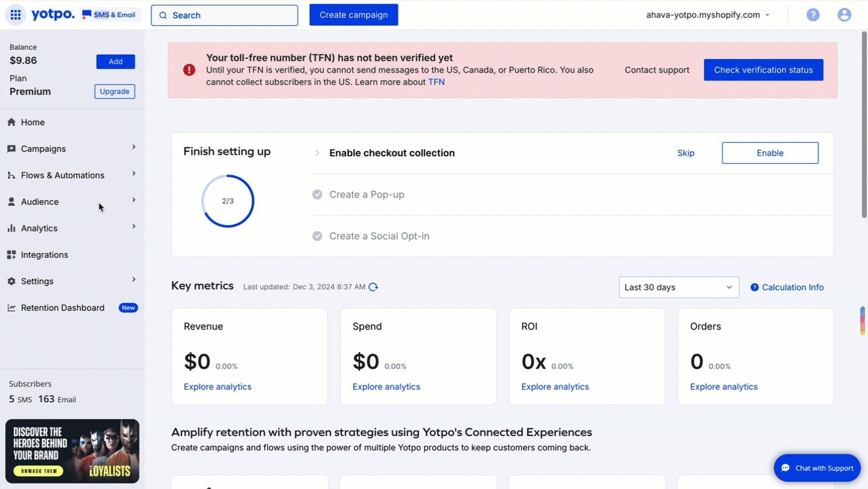Click the Create a Social Opt-in checkmark icon

pyautogui.click(x=317, y=236)
